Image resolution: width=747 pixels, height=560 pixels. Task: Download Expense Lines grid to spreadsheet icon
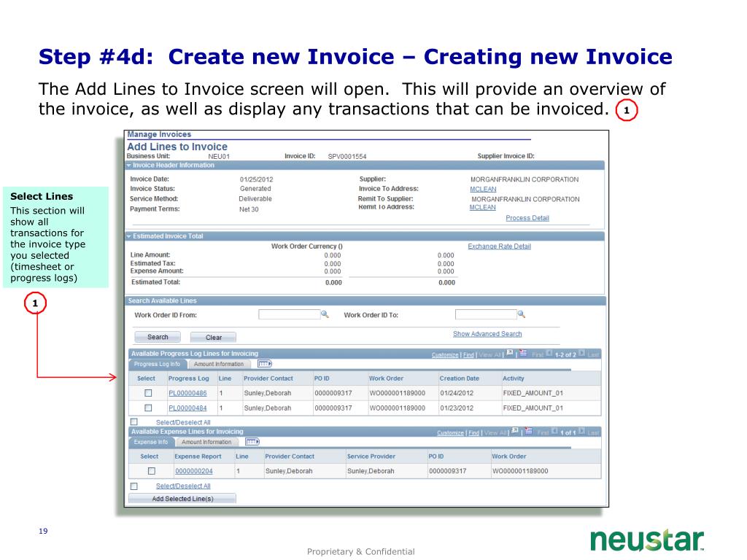(x=528, y=431)
